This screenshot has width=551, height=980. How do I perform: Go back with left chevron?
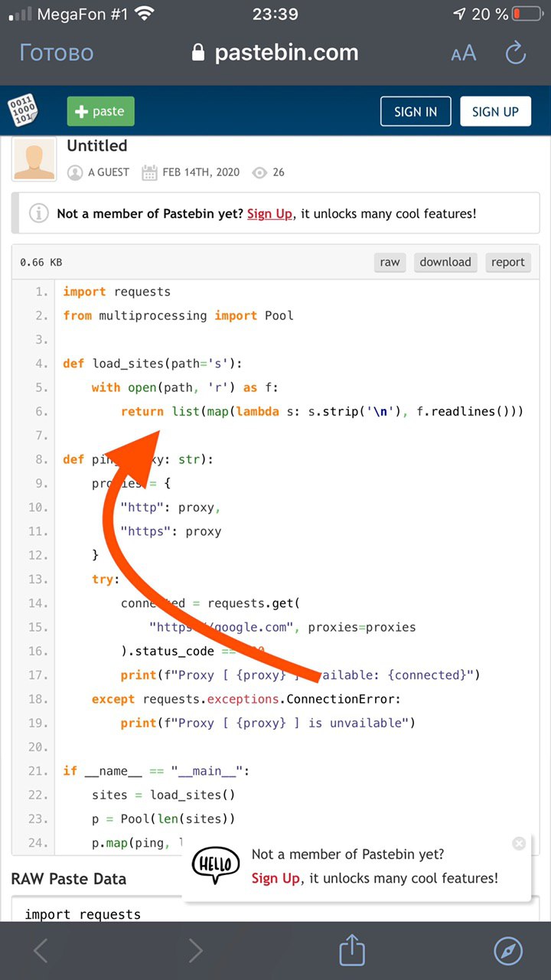pyautogui.click(x=41, y=950)
